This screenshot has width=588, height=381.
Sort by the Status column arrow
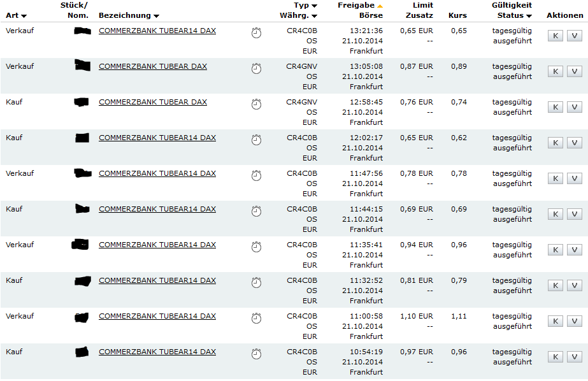529,16
